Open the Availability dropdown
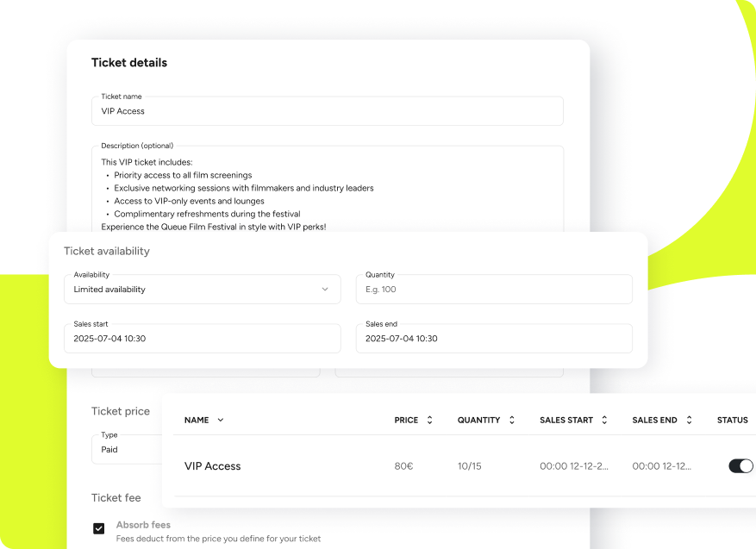 pos(203,290)
